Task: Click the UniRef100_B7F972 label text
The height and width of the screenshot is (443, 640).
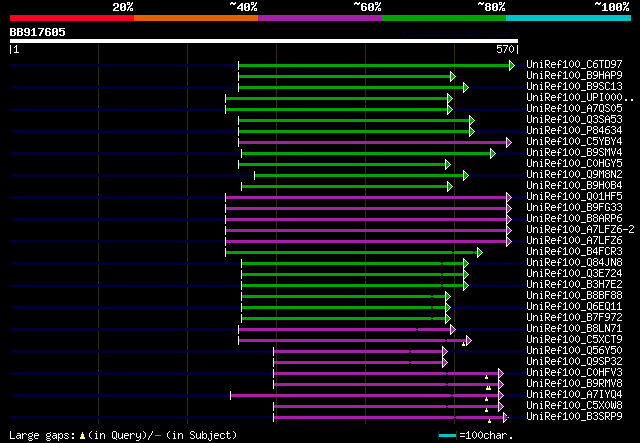Action: click(x=574, y=318)
